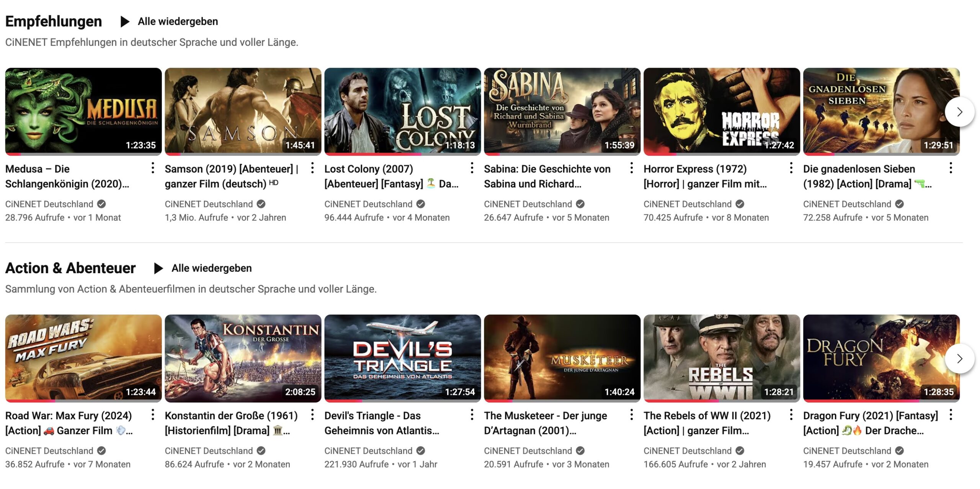Click title The Rebels of WW II (2021)
Image resolution: width=980 pixels, height=489 pixels.
707,423
